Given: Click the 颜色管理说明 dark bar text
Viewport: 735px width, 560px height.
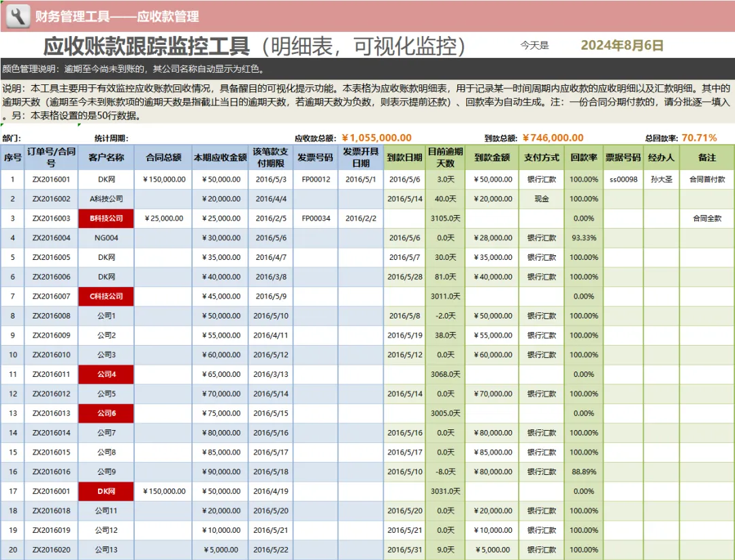Looking at the screenshot, I should pos(134,69).
